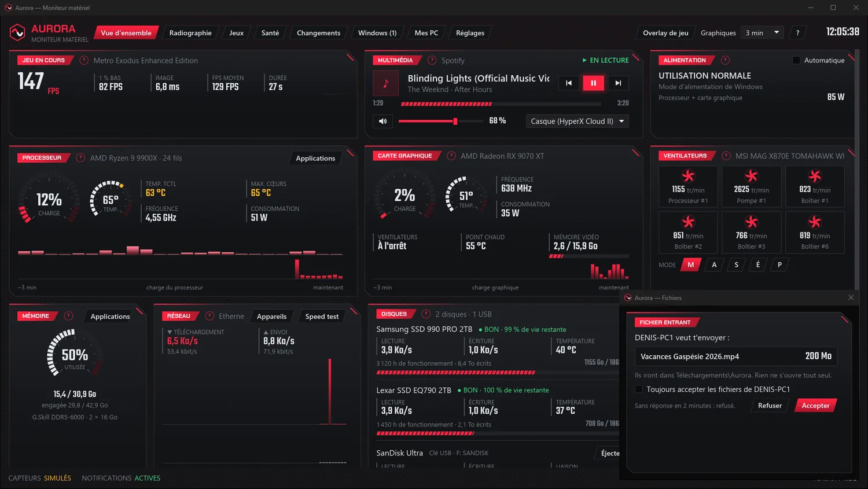Accept the incoming file with Accepter
The width and height of the screenshot is (868, 489).
(x=815, y=406)
